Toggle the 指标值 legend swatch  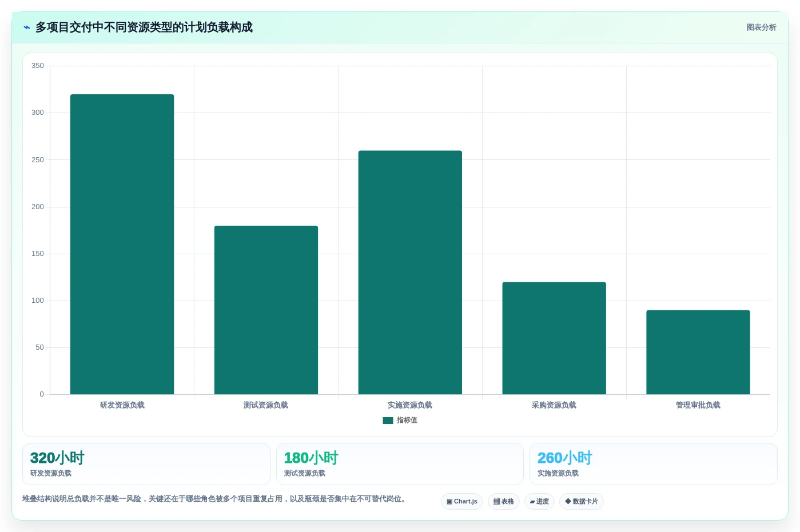(388, 421)
